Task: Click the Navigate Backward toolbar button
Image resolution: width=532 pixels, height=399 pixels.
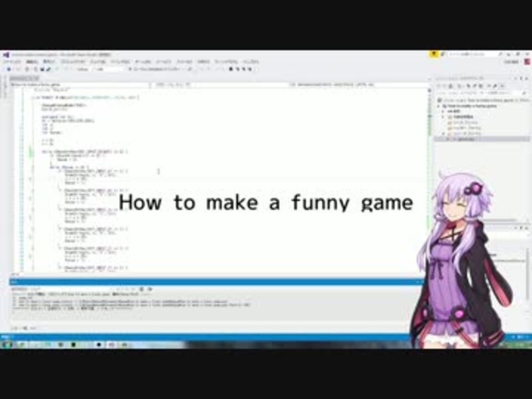Action: click(x=9, y=69)
